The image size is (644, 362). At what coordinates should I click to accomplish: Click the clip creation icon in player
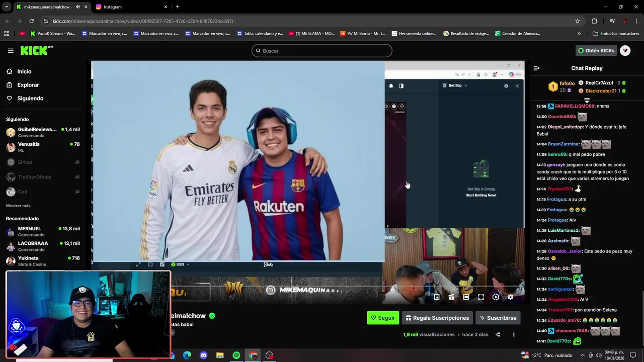point(451,297)
